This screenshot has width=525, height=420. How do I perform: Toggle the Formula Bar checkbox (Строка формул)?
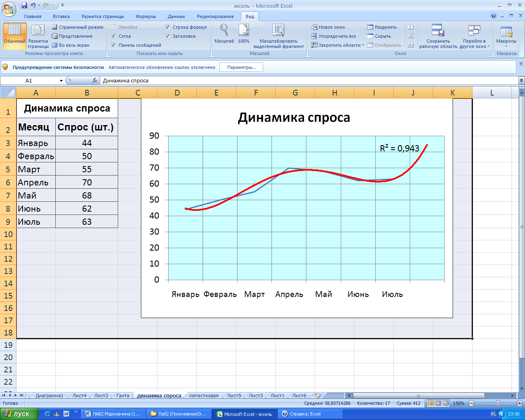(168, 27)
